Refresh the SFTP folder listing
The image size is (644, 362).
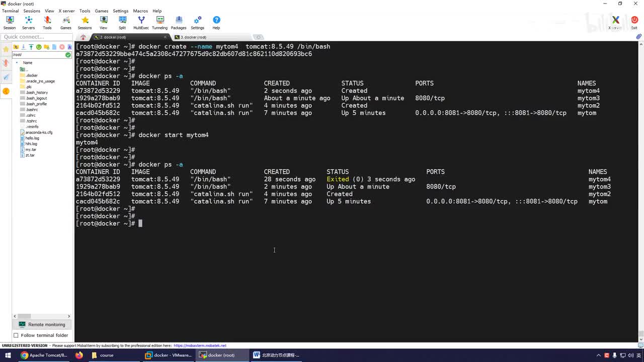pos(39,47)
